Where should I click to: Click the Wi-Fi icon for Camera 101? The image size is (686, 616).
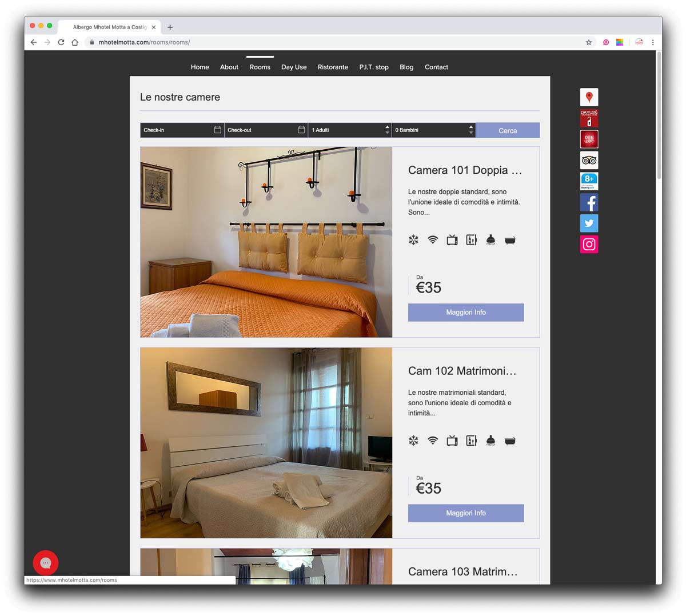(433, 240)
